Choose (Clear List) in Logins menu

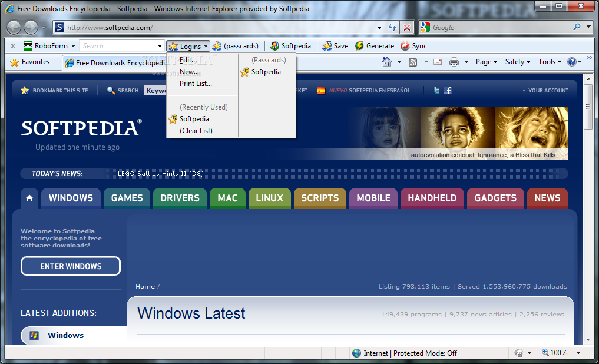tap(196, 131)
